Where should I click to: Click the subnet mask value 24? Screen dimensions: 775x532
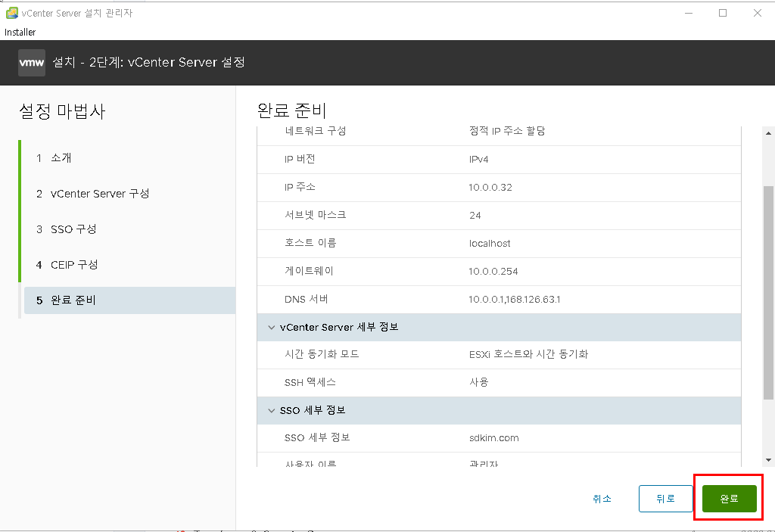tap(475, 216)
